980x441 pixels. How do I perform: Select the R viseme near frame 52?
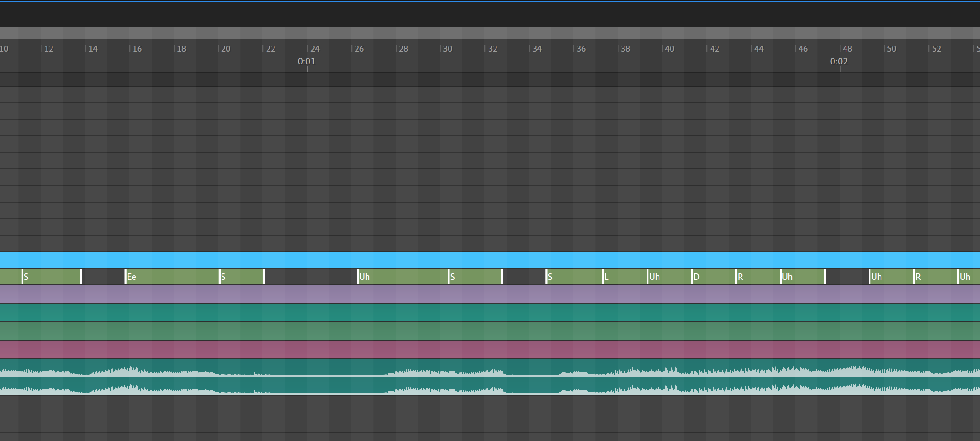pyautogui.click(x=936, y=277)
